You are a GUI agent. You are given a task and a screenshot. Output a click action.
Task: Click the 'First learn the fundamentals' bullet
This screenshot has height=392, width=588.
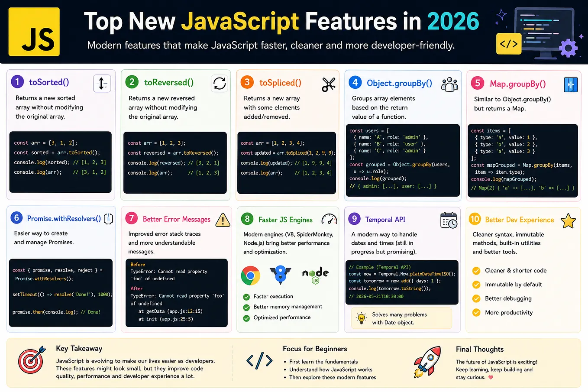pos(323,362)
